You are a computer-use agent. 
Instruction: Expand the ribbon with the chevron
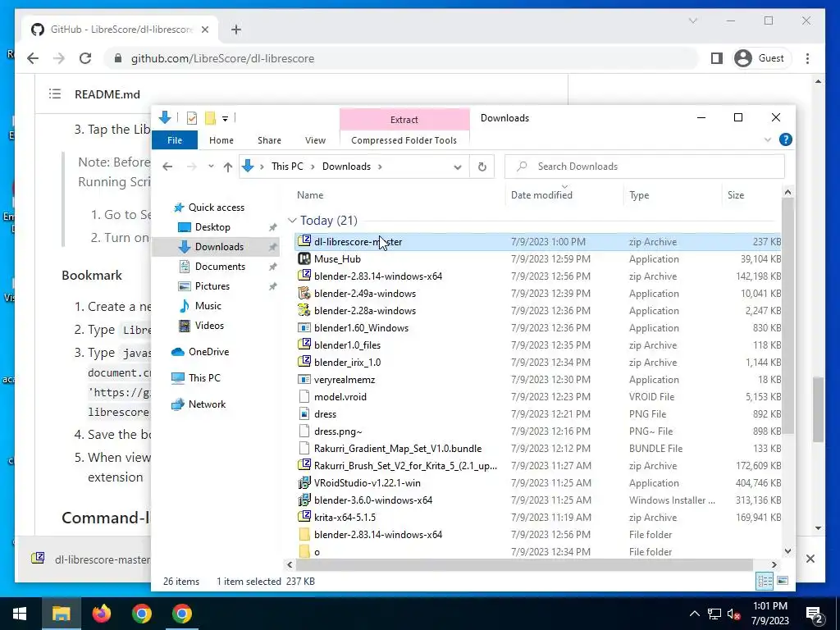tap(768, 139)
